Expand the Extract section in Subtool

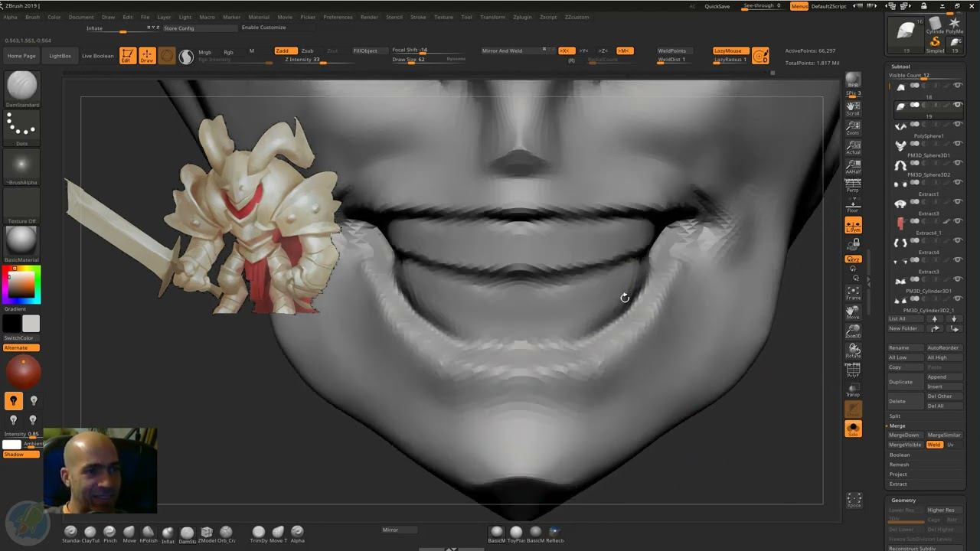coord(898,484)
